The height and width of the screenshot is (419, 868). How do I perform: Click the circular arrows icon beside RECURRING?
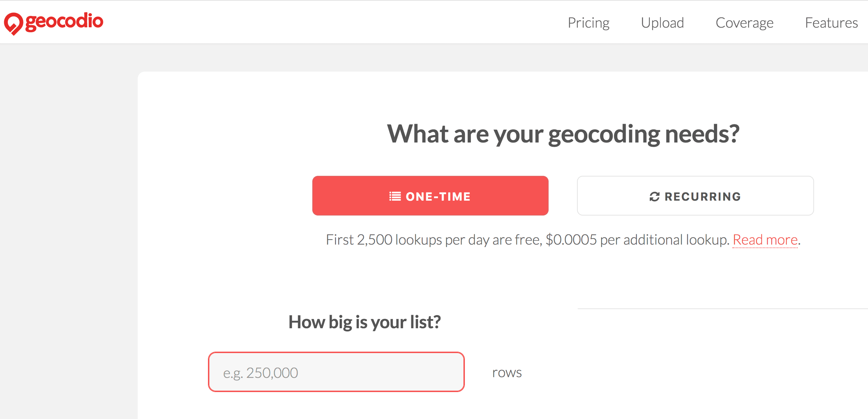(654, 196)
